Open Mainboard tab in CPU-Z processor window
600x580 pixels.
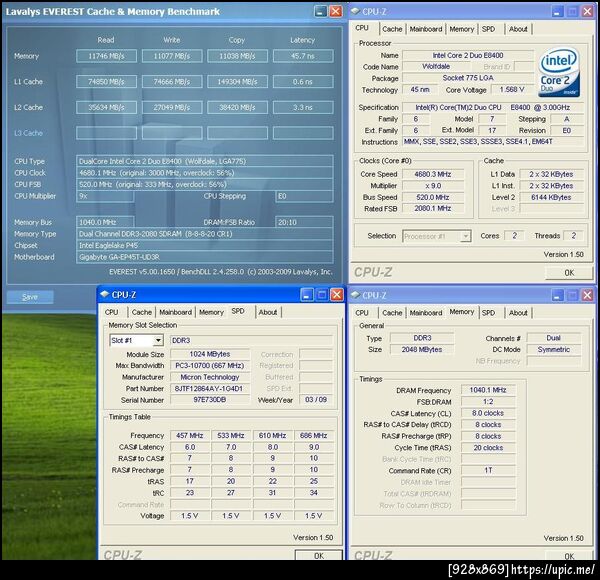tap(426, 29)
